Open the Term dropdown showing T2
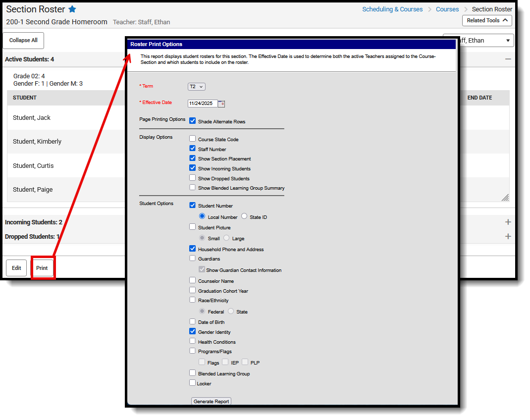Screen dimensions: 530x420 point(197,86)
